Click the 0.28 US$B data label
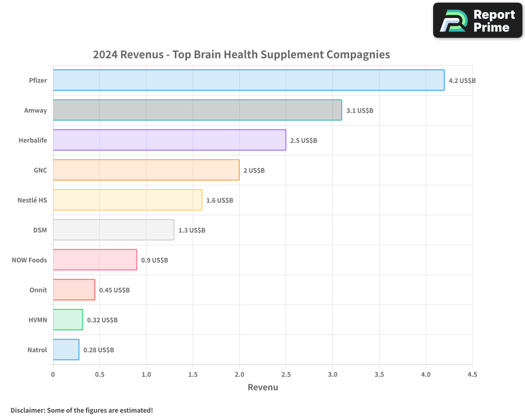The height and width of the screenshot is (420, 525). point(99,350)
